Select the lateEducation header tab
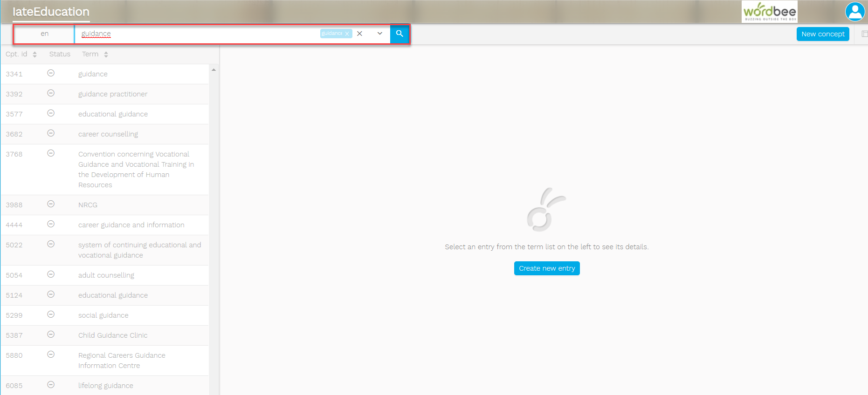 pos(51,12)
